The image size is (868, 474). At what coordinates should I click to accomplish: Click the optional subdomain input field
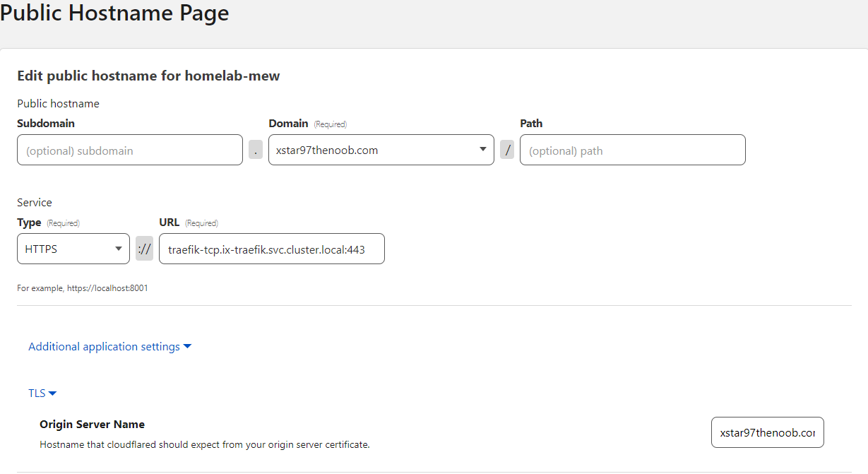(x=129, y=150)
